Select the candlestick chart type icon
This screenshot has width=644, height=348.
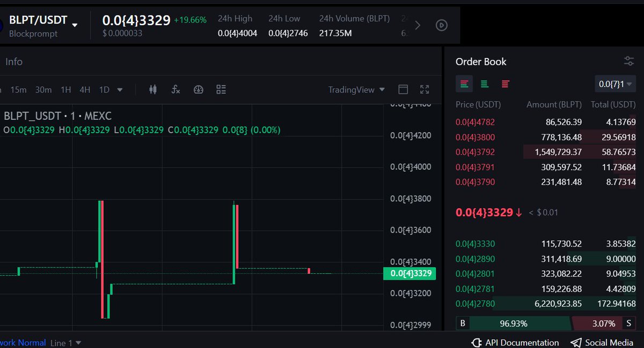(153, 90)
